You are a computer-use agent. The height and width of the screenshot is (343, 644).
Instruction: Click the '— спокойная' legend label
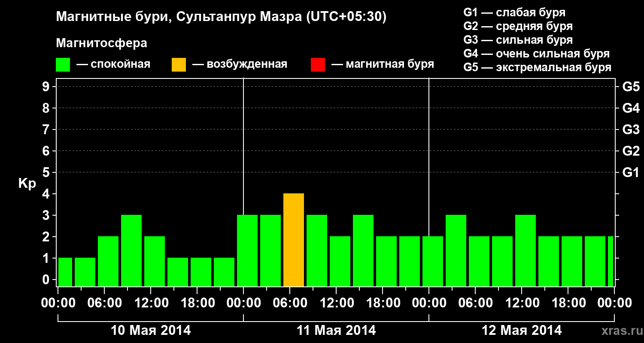pos(113,65)
